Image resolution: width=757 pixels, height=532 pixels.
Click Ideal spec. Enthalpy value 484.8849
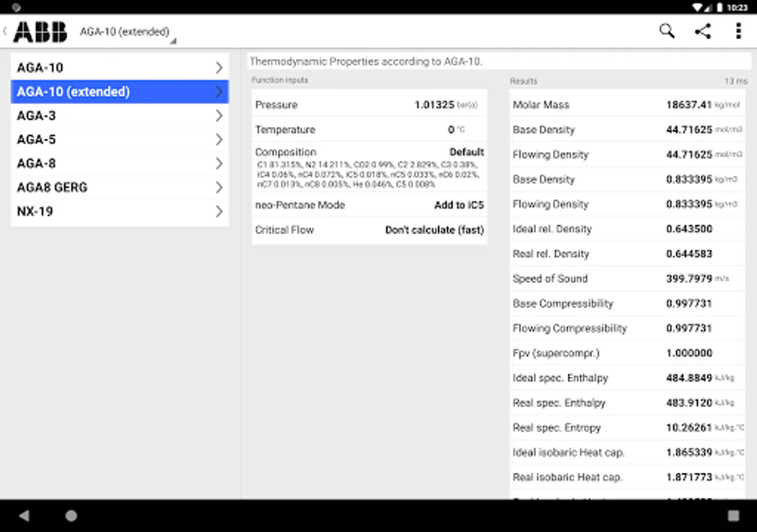pos(689,378)
